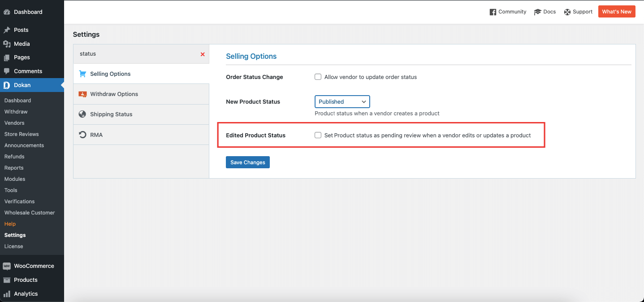Screen dimensions: 644x302
Task: Click the Facebook Community icon
Action: [493, 12]
